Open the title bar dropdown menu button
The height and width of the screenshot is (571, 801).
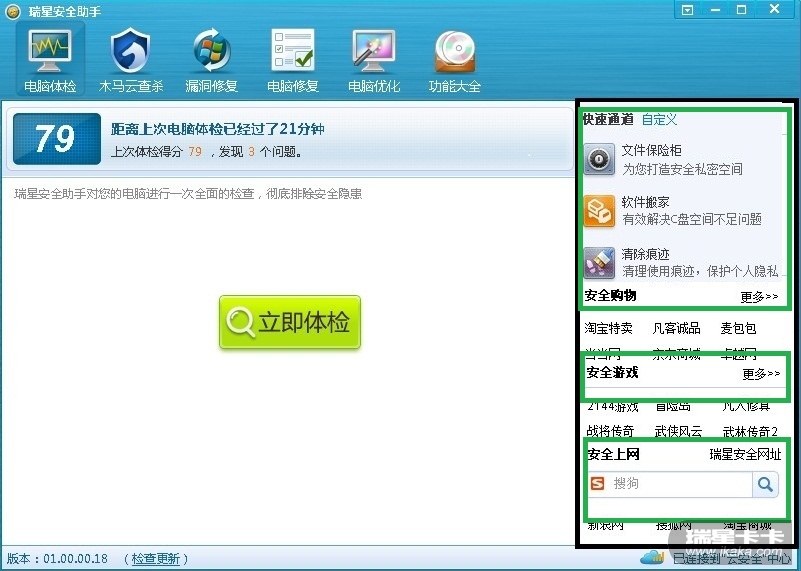(688, 10)
